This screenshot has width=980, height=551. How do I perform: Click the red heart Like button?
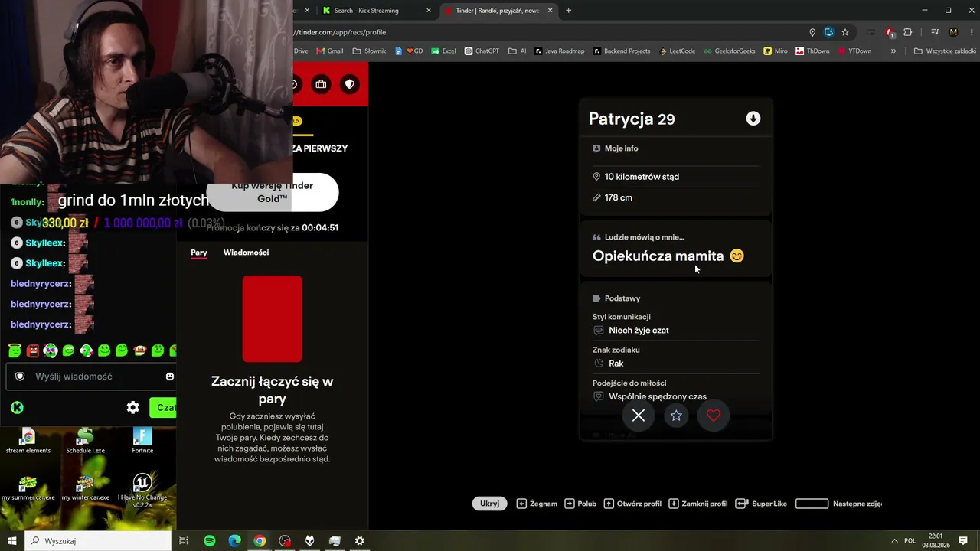coord(714,416)
